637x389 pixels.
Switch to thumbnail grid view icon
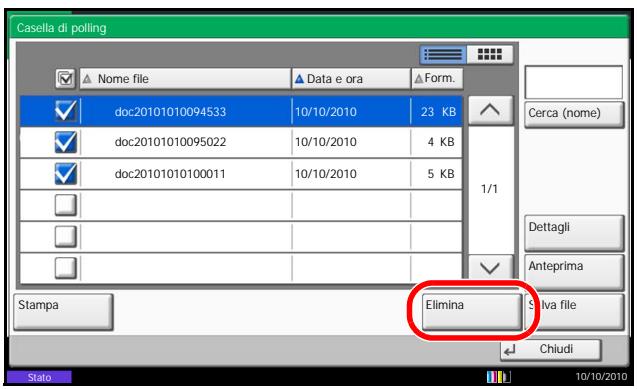(x=490, y=54)
